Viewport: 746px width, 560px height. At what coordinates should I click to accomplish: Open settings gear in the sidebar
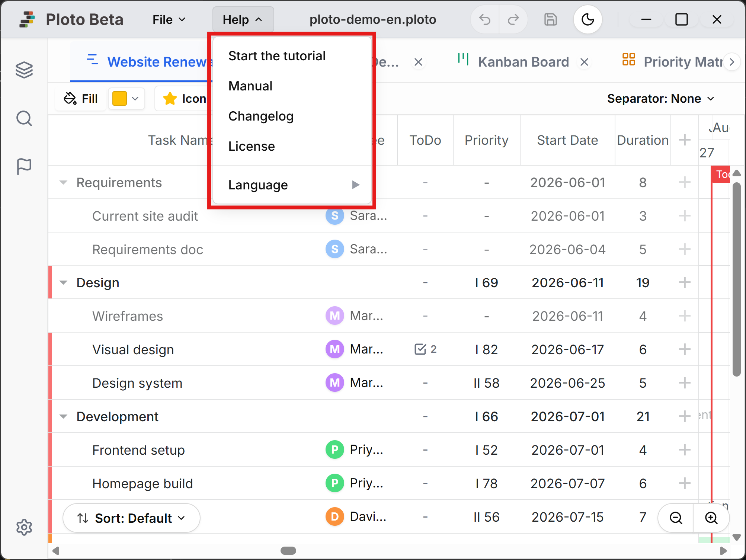click(x=24, y=527)
